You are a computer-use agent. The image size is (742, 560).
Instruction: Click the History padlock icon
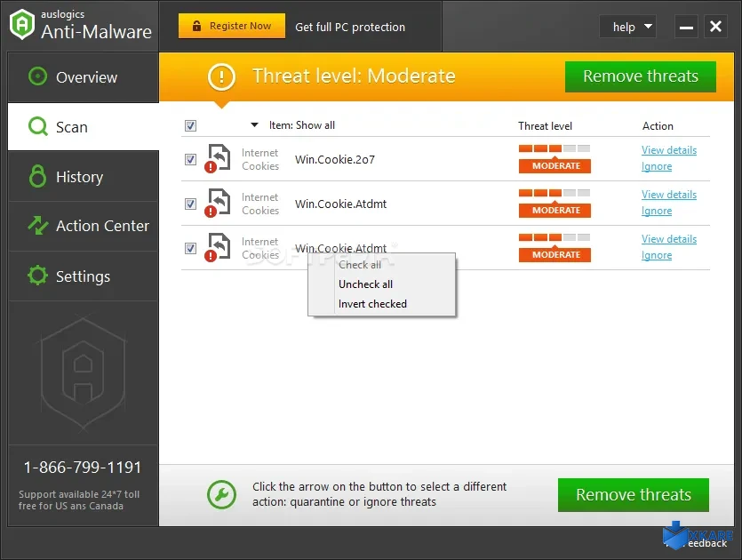37,176
